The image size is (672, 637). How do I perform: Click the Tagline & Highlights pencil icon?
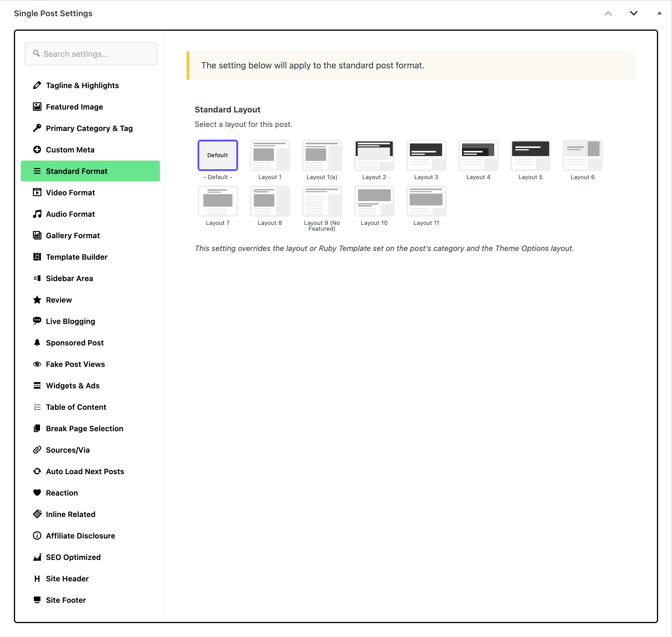[x=37, y=85]
